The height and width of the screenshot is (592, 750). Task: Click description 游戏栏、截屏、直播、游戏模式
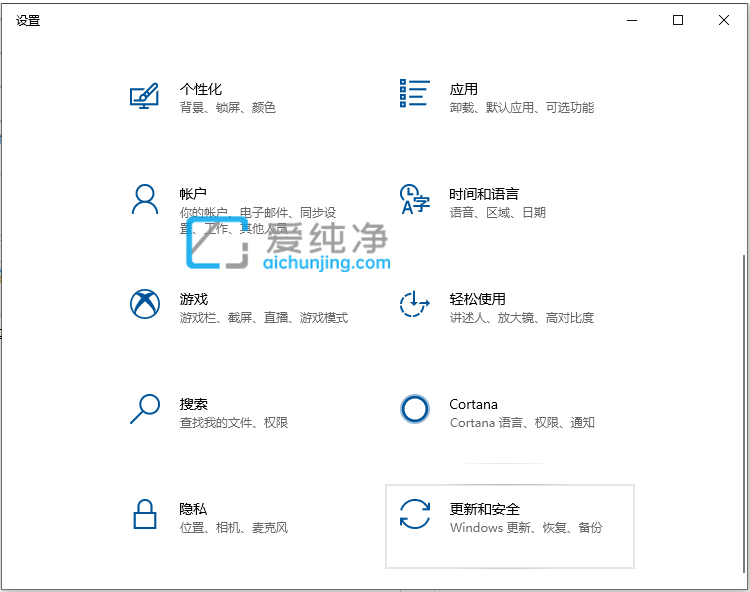coord(264,318)
